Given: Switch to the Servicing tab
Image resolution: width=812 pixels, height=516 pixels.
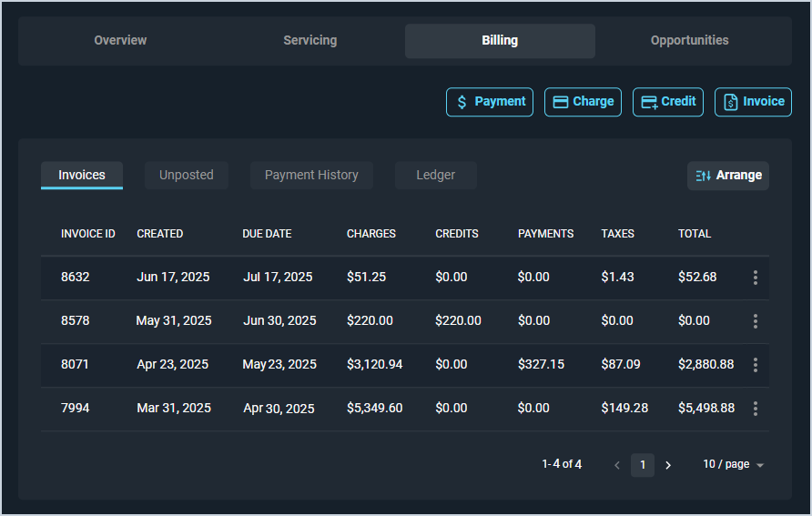Looking at the screenshot, I should [310, 40].
